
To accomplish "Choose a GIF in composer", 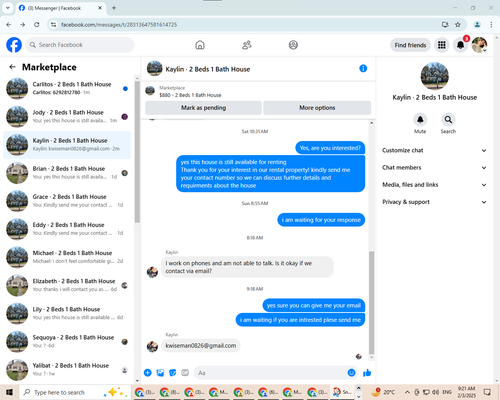I will coord(185,373).
